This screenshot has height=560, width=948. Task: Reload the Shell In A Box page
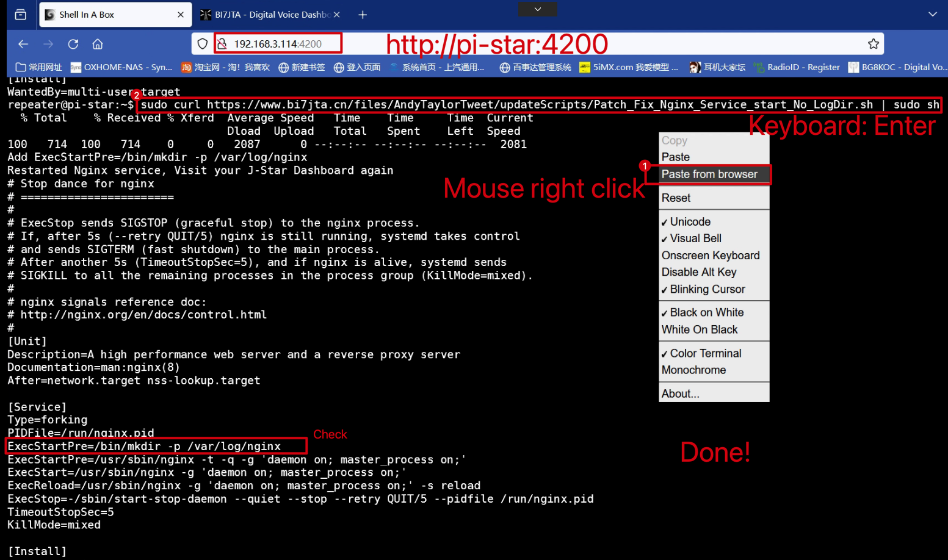[73, 43]
